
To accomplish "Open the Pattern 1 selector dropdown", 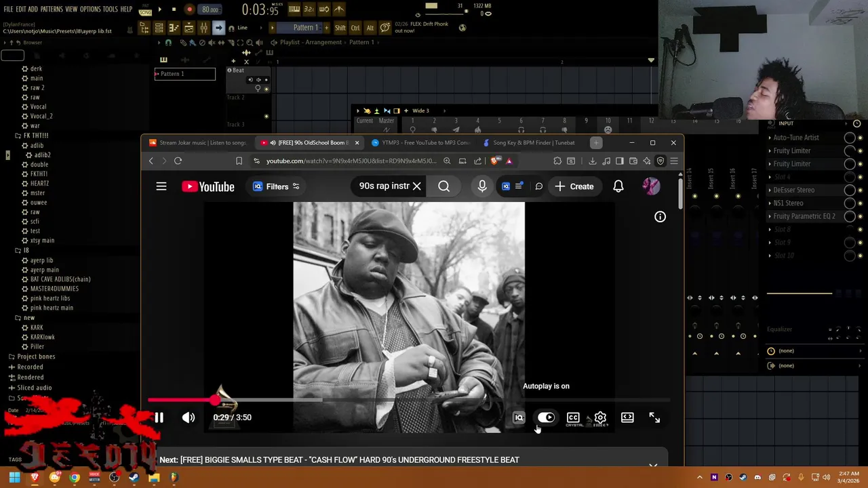I will (305, 28).
